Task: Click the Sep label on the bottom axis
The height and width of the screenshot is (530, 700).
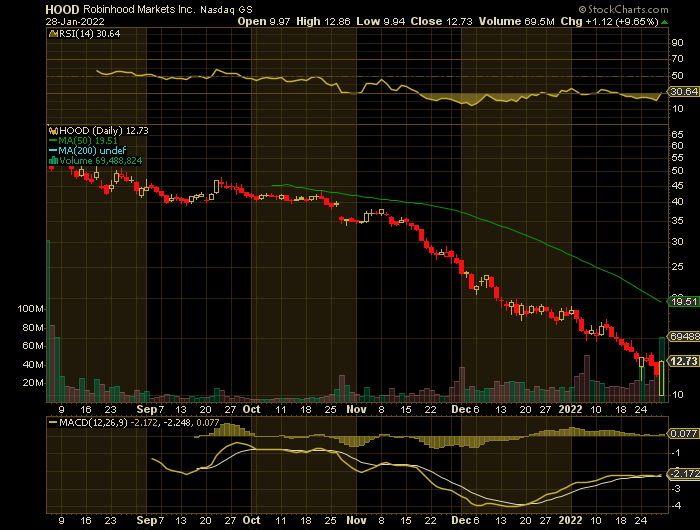Action: (148, 409)
